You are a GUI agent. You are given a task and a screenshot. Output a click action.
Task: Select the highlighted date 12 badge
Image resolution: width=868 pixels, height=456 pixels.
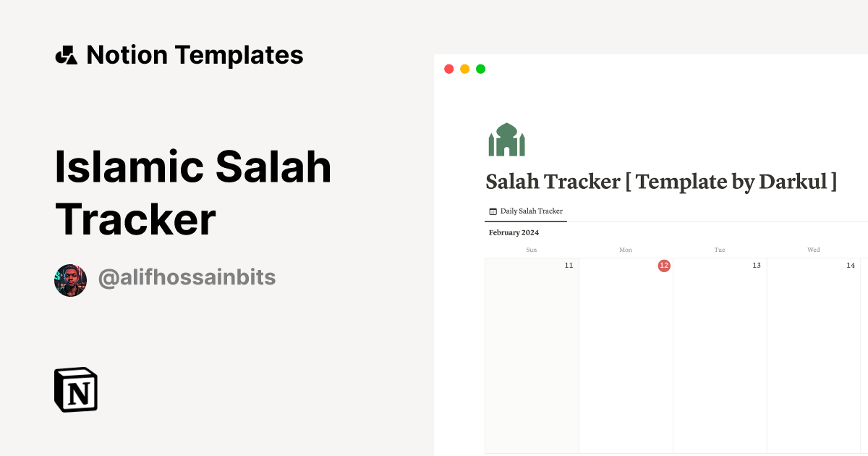[x=665, y=265]
